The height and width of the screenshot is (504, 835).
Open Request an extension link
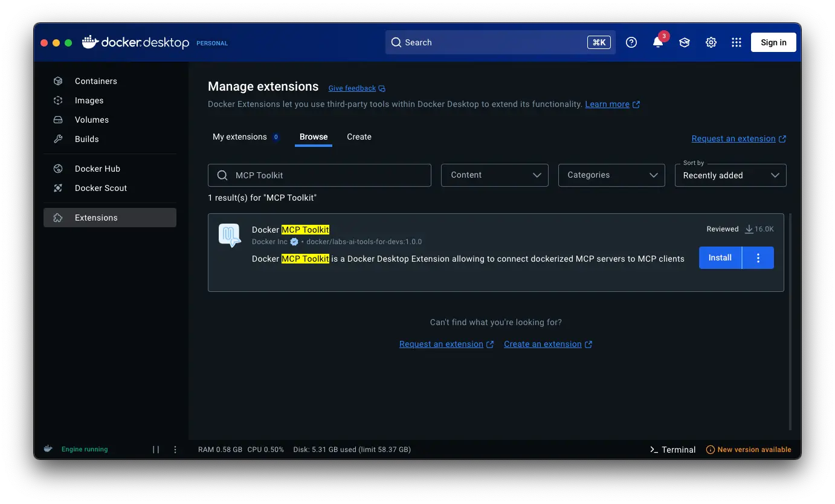point(733,138)
